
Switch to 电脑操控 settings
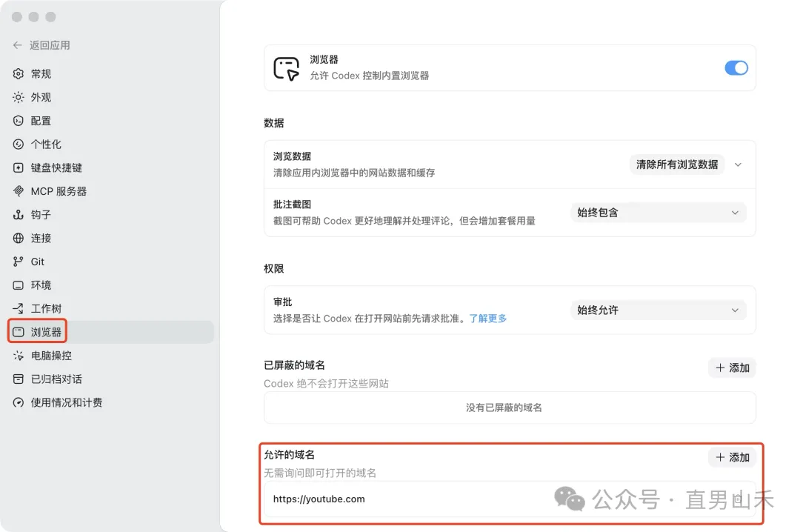[x=111, y=356]
